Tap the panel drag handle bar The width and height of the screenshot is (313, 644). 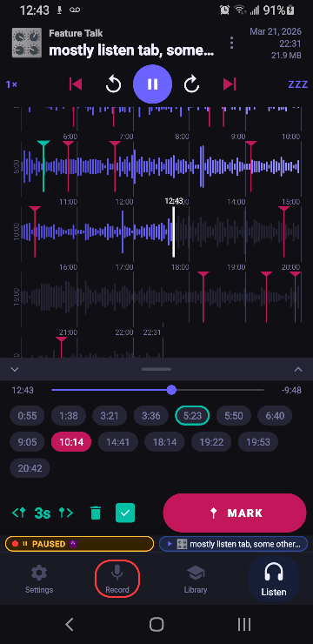156,369
